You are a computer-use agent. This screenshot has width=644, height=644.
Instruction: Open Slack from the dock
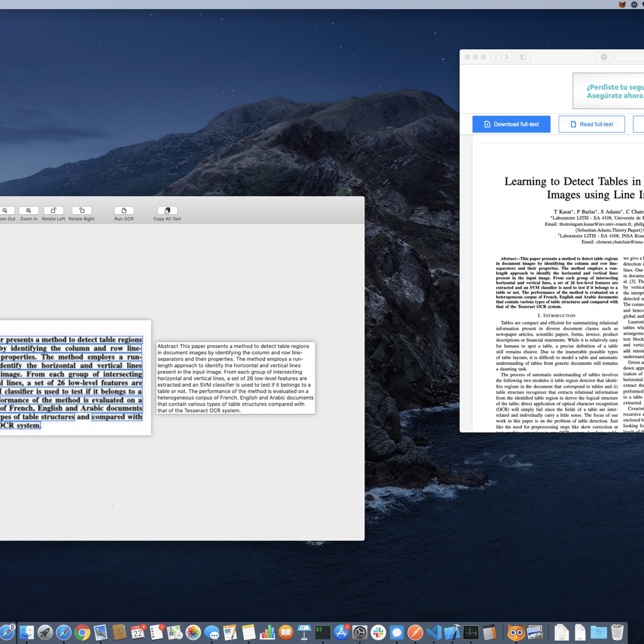[378, 633]
